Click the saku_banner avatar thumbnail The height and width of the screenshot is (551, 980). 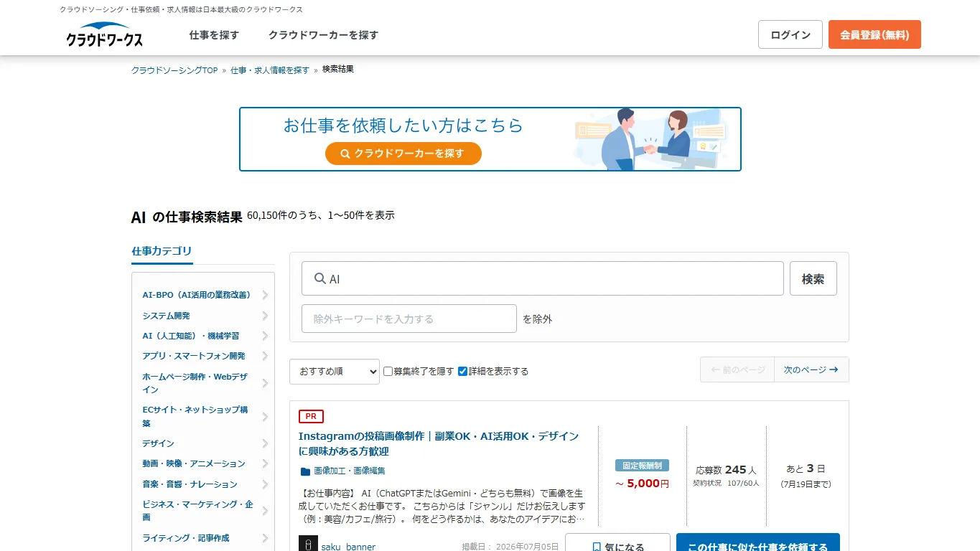(308, 545)
